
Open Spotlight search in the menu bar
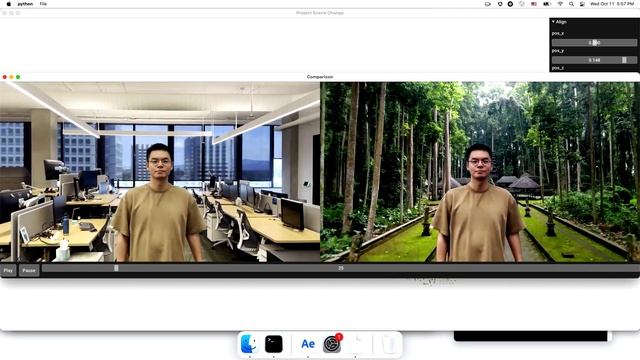[571, 4]
